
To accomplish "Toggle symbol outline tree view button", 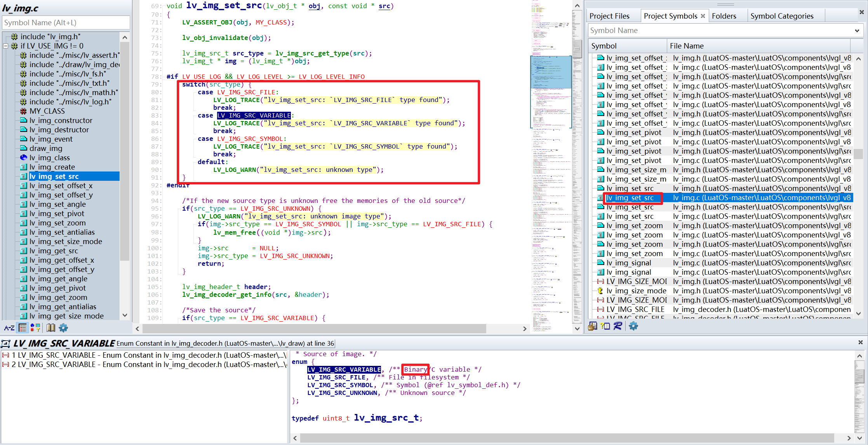I will click(23, 328).
